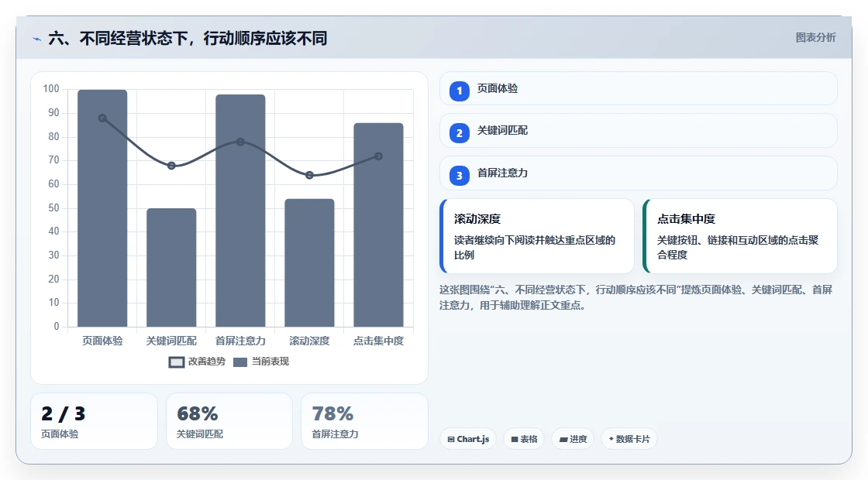Click the Chart.js tag
Screen dimensions: 868x480
point(468,439)
